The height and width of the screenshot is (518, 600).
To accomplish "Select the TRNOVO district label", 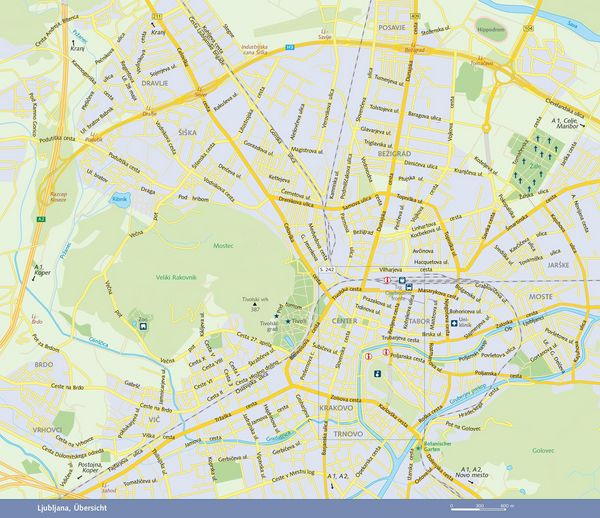I will [348, 434].
